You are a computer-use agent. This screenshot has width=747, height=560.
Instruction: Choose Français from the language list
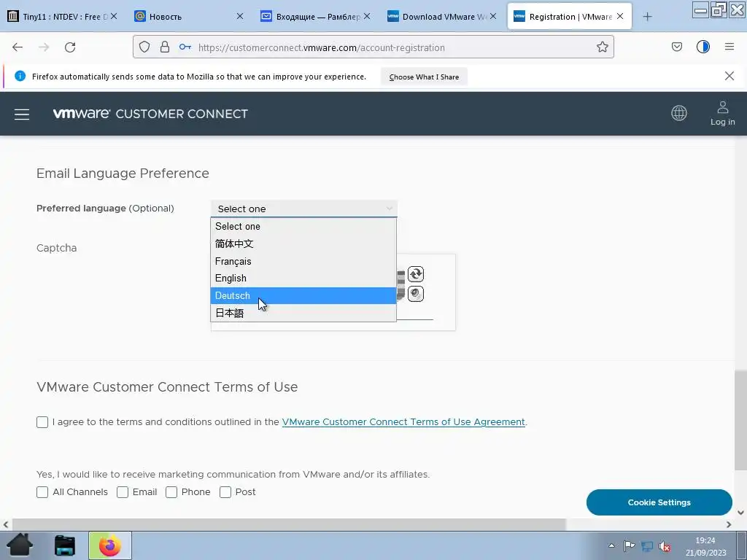pyautogui.click(x=303, y=261)
